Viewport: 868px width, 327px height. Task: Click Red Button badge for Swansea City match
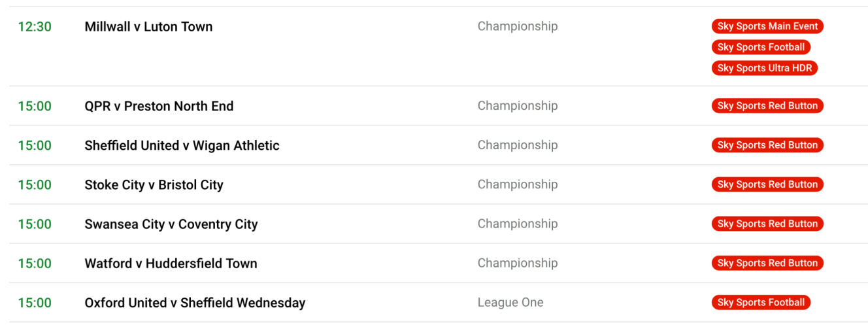(767, 224)
